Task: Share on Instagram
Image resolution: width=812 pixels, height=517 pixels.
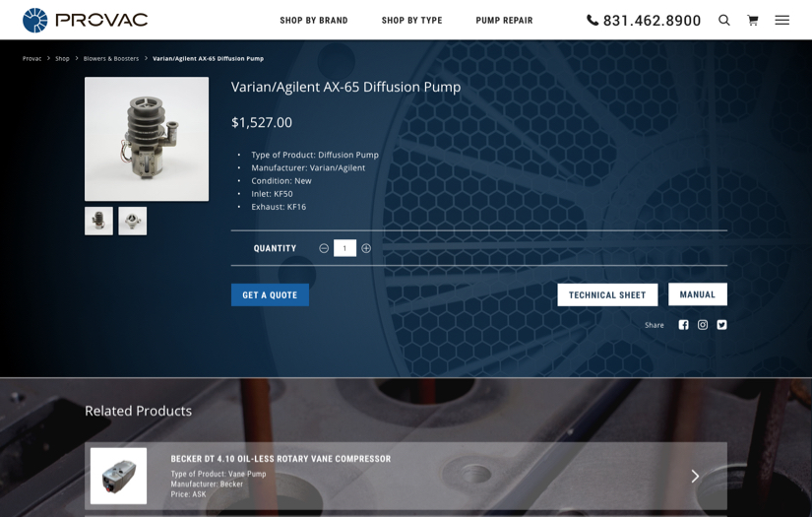Action: pos(703,325)
